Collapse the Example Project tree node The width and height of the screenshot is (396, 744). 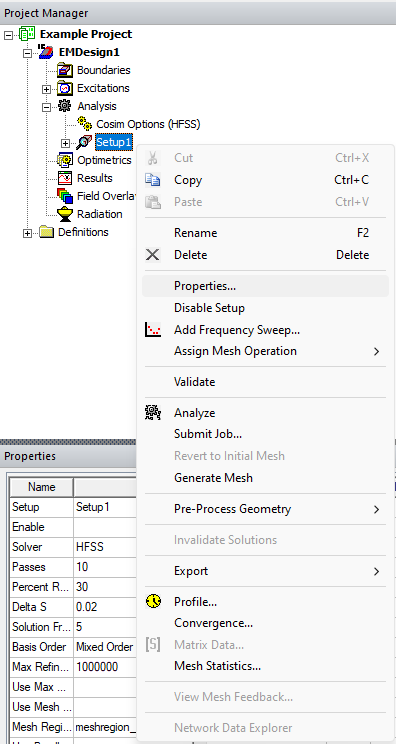coord(9,35)
